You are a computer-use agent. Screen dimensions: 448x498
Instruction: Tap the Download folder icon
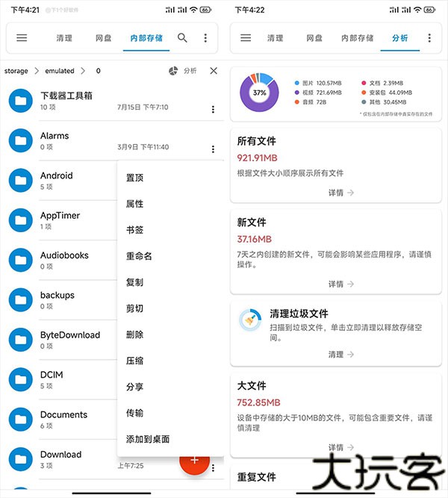[x=21, y=459]
